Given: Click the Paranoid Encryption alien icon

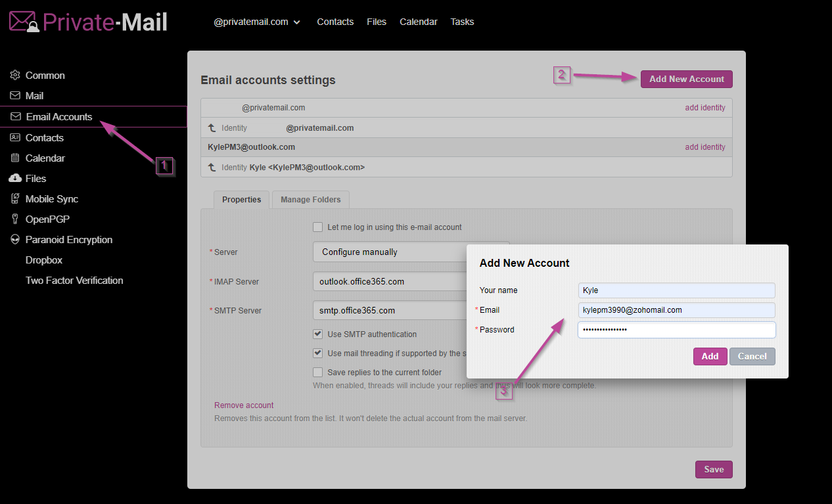Looking at the screenshot, I should [x=15, y=240].
